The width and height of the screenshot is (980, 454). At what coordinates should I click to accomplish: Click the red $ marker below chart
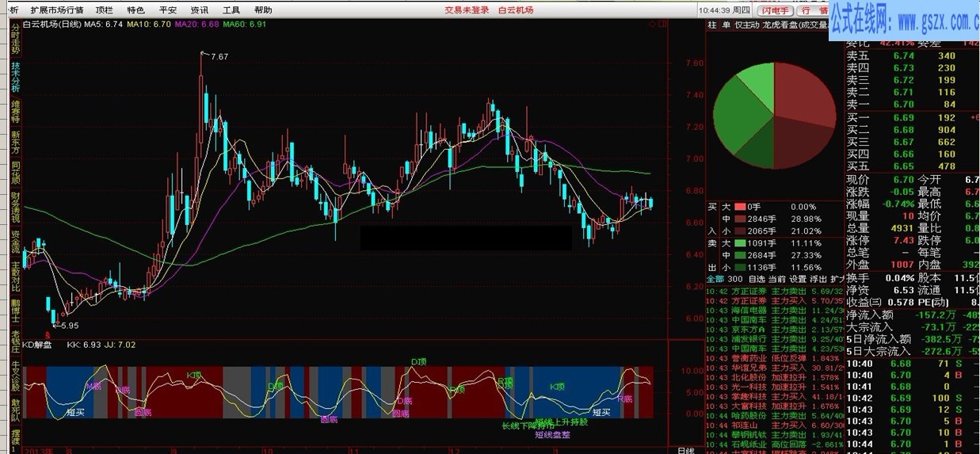pyautogui.click(x=48, y=336)
